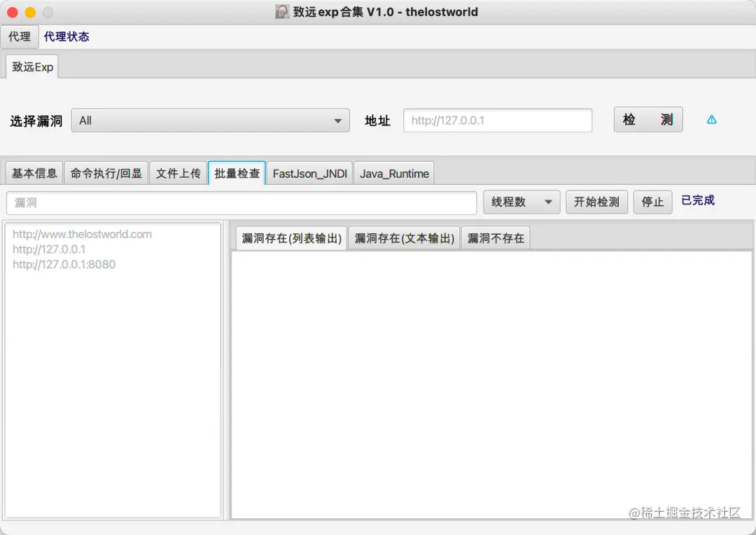Select the 批量检查 tab
Screen dimensions: 756x535
click(x=237, y=173)
